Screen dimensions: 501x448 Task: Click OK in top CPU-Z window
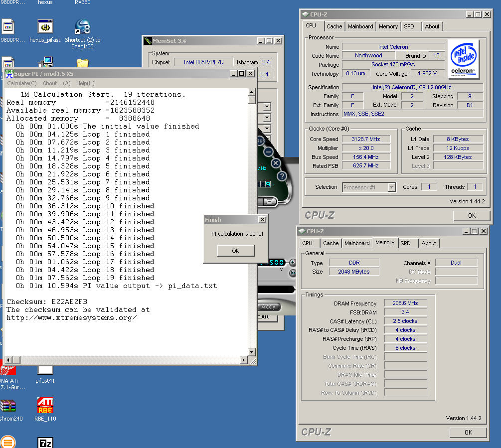click(472, 216)
